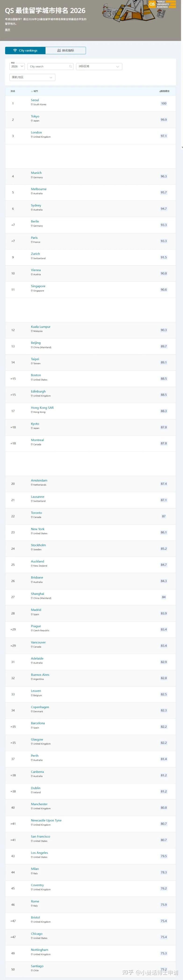The image size is (183, 980).
Task: Click the 展开 expand link in the header
Action: pyautogui.click(x=8, y=30)
